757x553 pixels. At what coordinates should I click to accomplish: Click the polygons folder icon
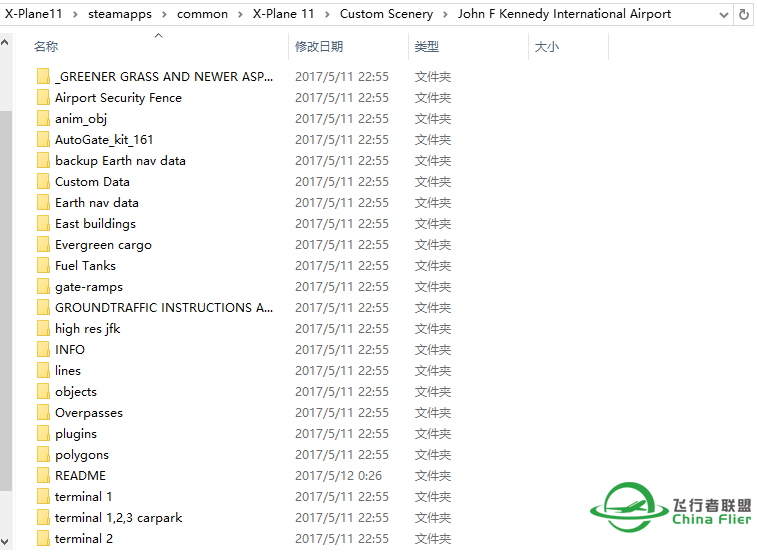point(43,454)
